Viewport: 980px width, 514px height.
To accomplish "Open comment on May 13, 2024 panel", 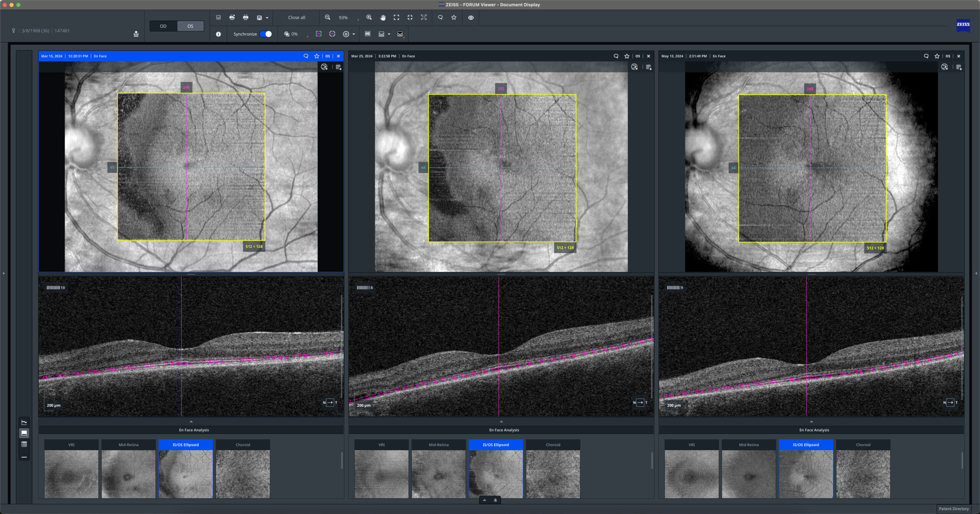I will pos(926,56).
